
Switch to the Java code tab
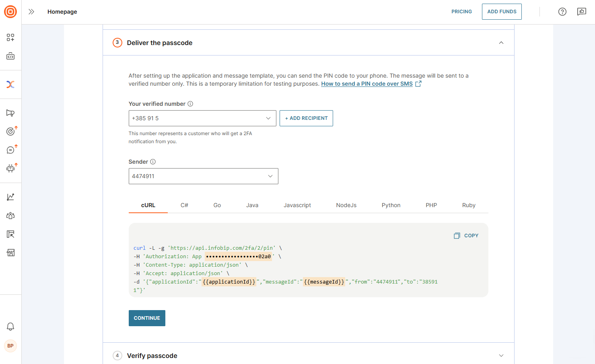(x=252, y=205)
